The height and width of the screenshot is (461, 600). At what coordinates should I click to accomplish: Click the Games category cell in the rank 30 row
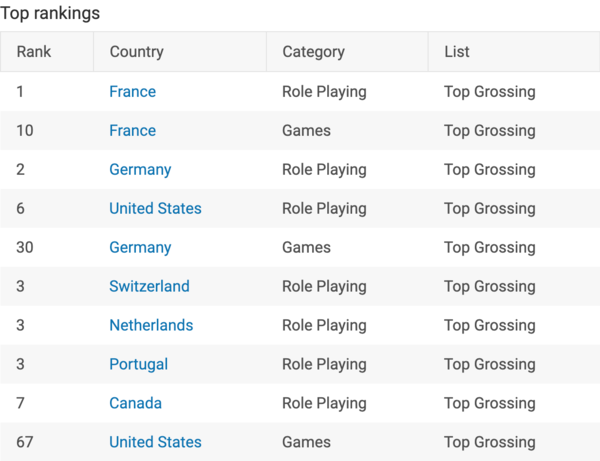[306, 248]
